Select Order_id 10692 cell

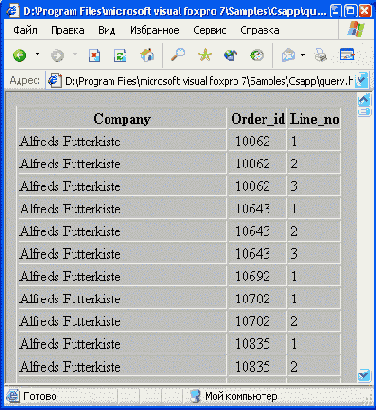(x=258, y=276)
